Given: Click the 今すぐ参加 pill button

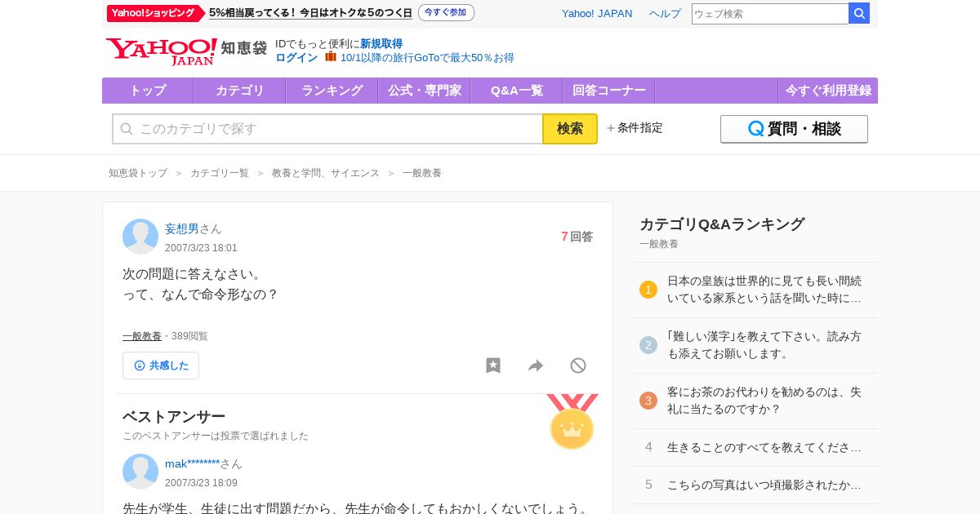Looking at the screenshot, I should tap(446, 13).
